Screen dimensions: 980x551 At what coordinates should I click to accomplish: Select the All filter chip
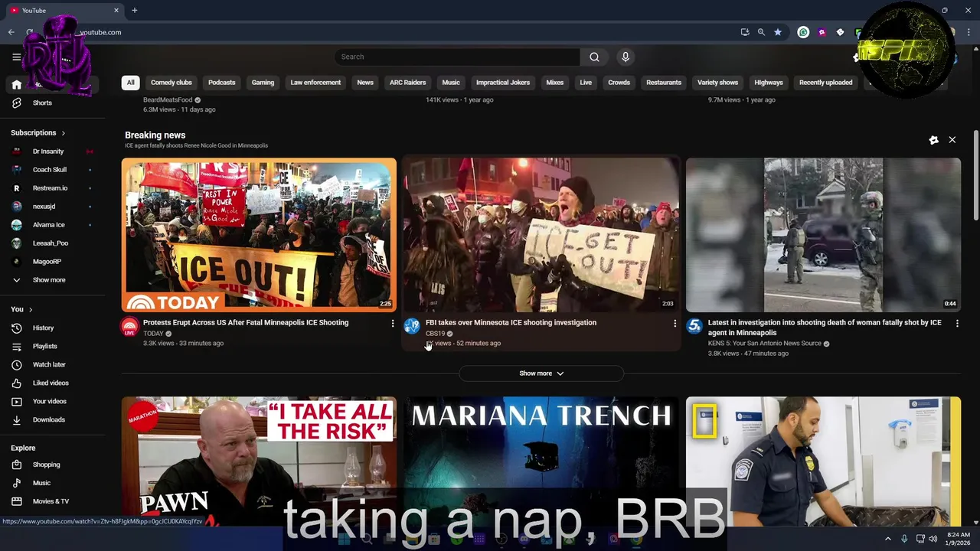[130, 83]
